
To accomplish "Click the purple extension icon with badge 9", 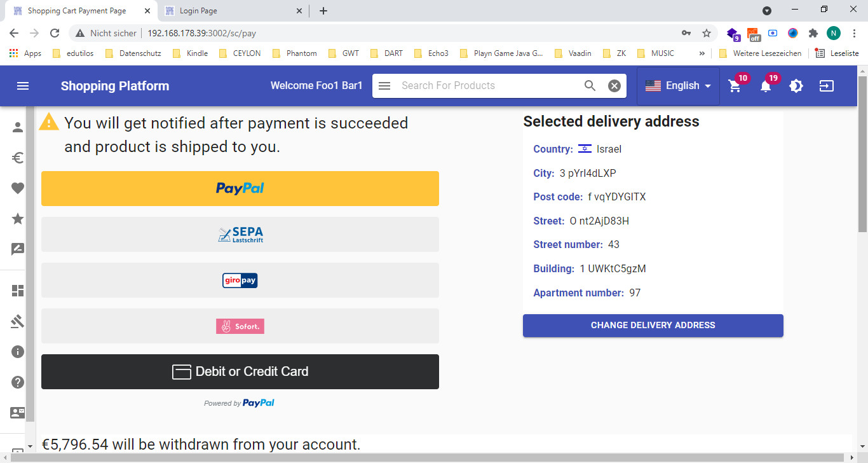I will 733,34.
